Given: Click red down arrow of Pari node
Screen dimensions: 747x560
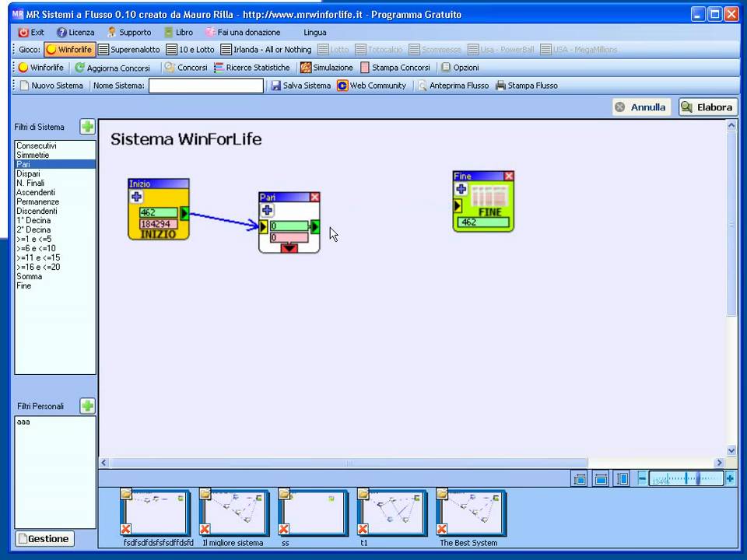Looking at the screenshot, I should tap(289, 247).
